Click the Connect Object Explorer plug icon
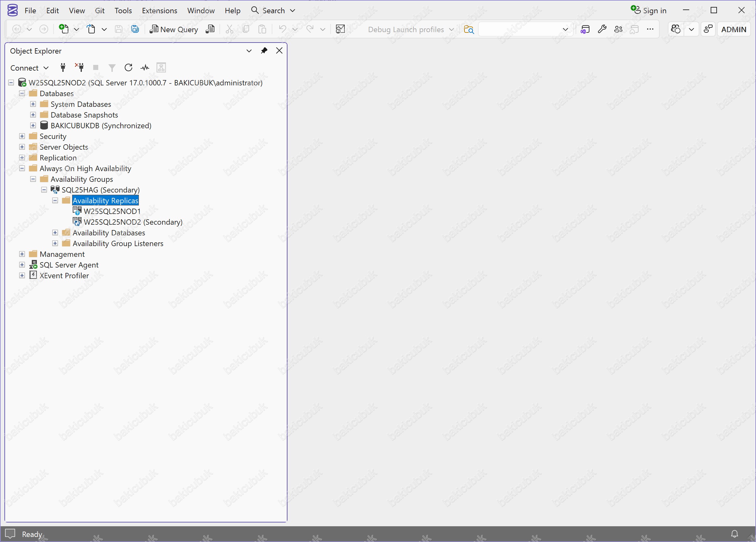Viewport: 756px width, 542px height. tap(63, 68)
